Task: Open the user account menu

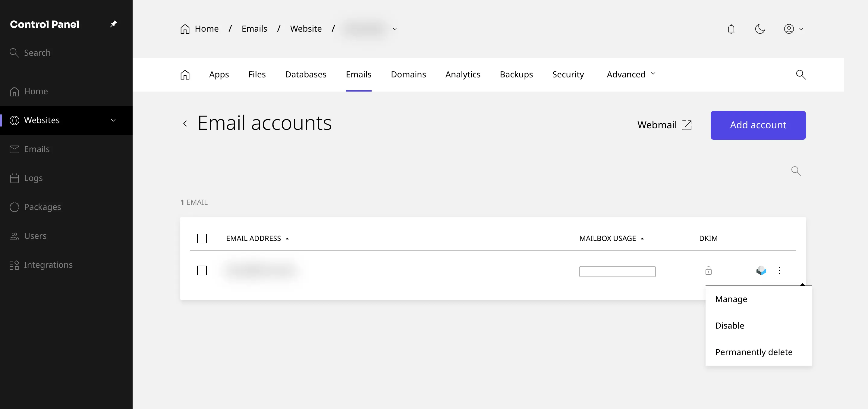Action: coord(794,29)
